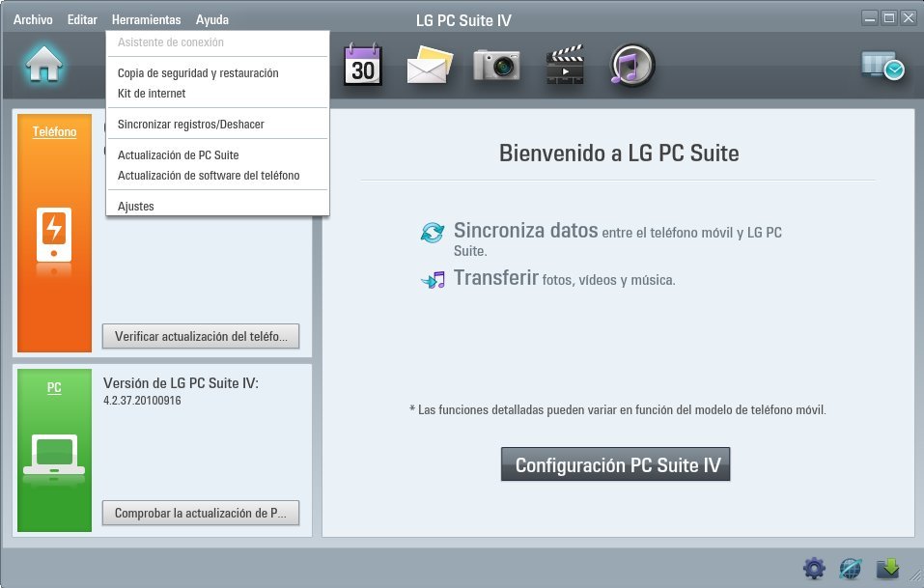Image resolution: width=924 pixels, height=588 pixels.
Task: Go to the Home screen icon
Action: pos(43,63)
